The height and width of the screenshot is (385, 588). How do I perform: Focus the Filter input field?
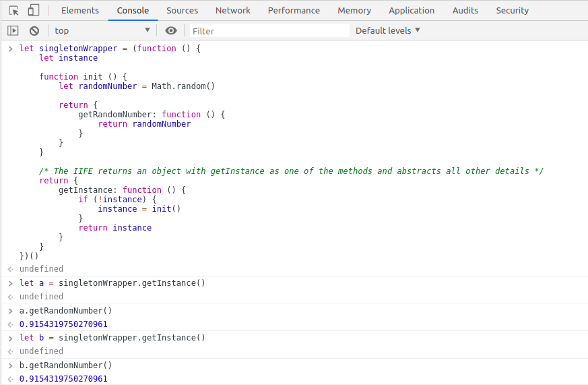(x=269, y=31)
